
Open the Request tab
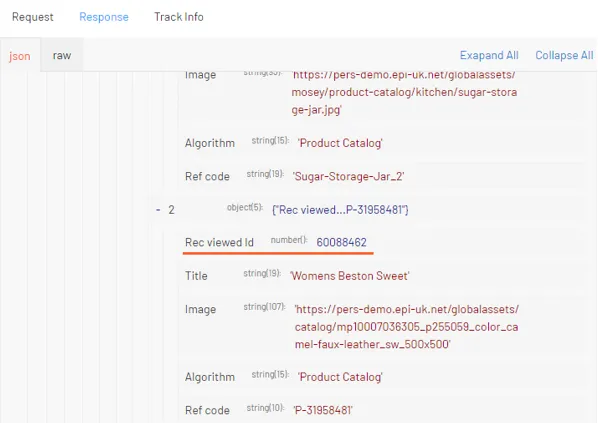[x=32, y=17]
